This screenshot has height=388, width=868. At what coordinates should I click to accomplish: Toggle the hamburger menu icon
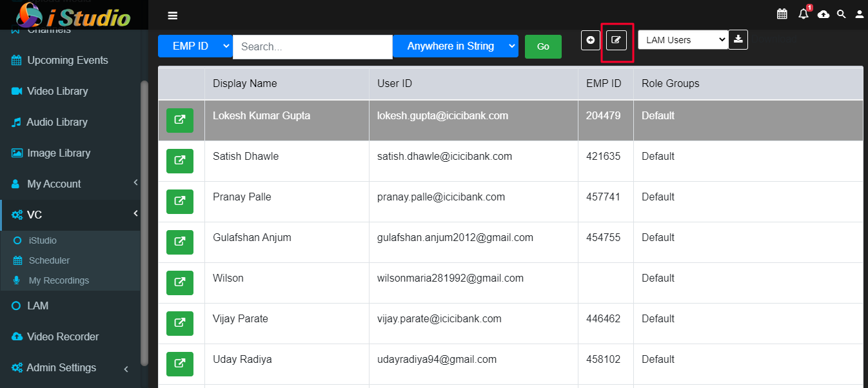(x=172, y=15)
